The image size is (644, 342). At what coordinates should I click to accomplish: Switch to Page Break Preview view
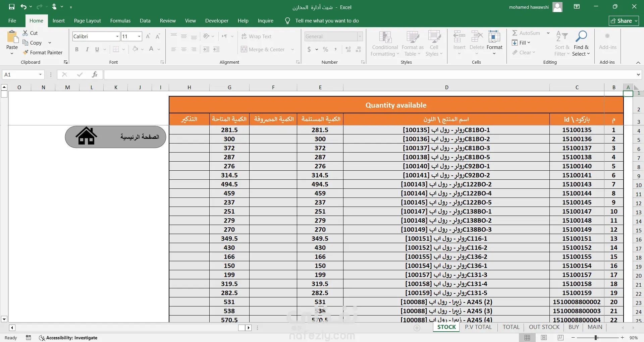click(x=560, y=337)
